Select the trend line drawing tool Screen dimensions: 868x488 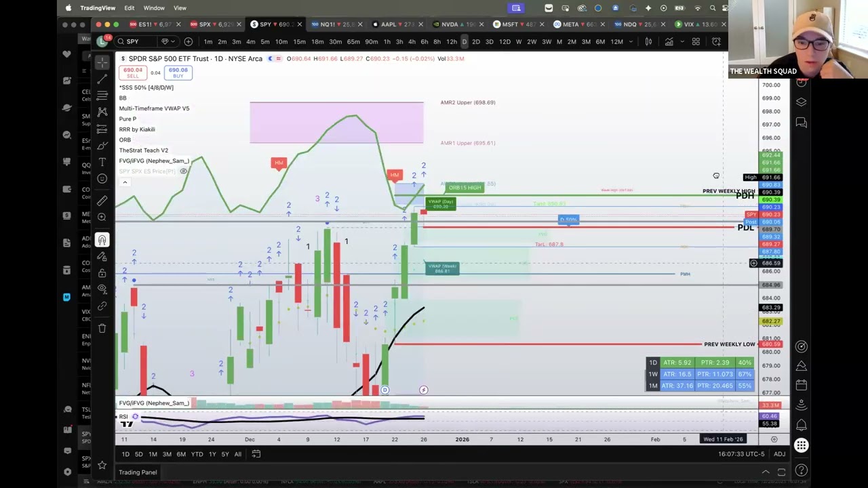(x=102, y=79)
